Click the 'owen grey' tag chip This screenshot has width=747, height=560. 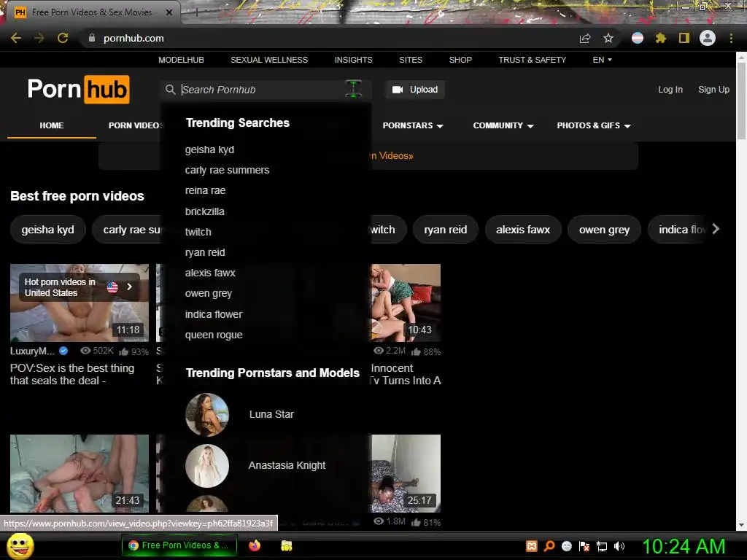tap(605, 230)
